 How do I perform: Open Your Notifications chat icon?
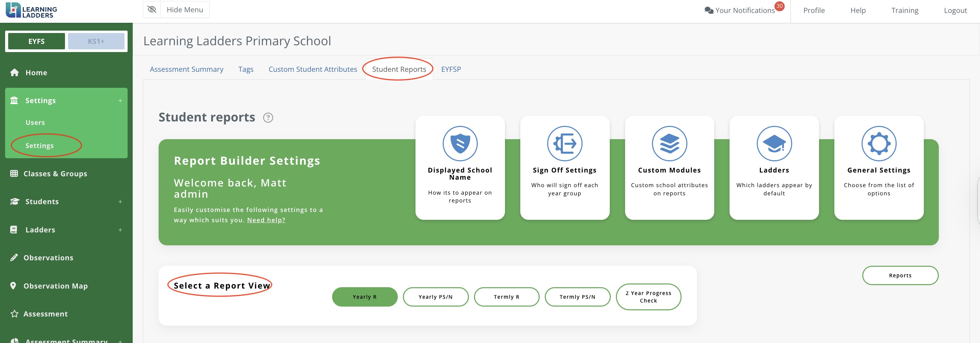pos(708,10)
